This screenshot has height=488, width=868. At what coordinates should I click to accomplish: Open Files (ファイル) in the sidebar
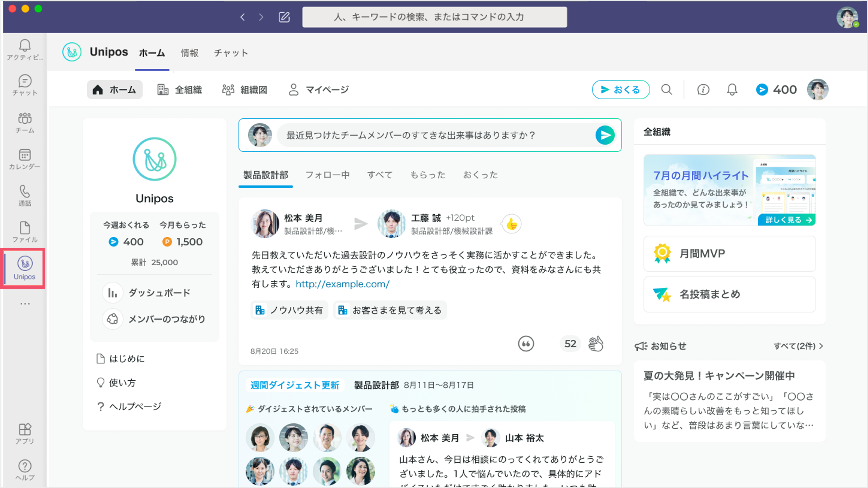pyautogui.click(x=25, y=232)
